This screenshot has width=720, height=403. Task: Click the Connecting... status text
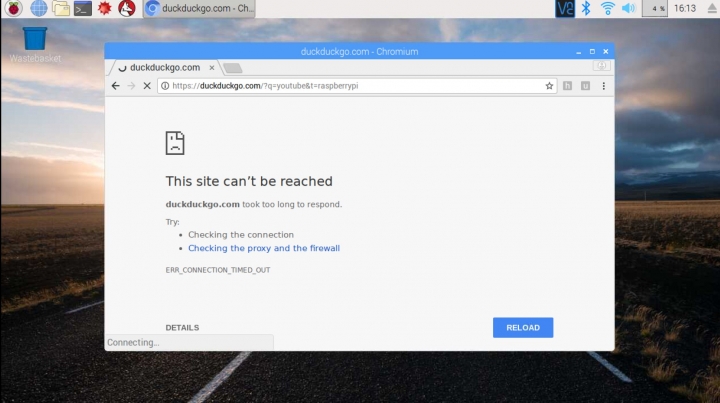133,342
